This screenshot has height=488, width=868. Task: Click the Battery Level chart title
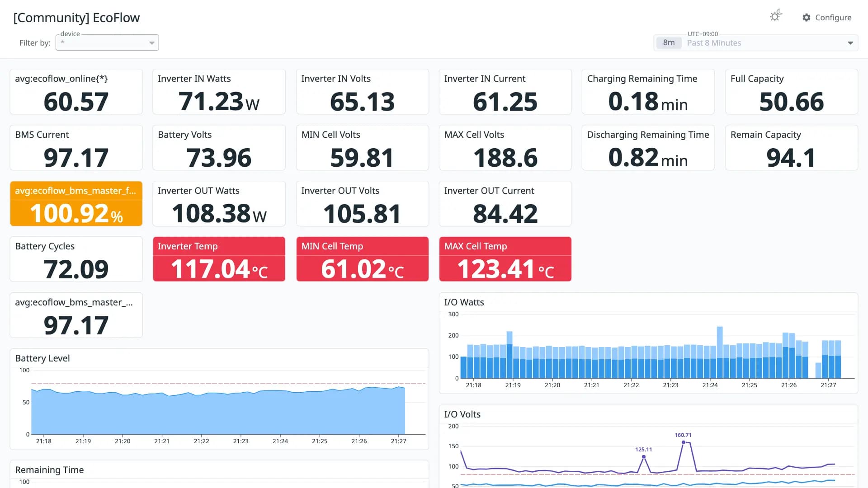(x=42, y=358)
